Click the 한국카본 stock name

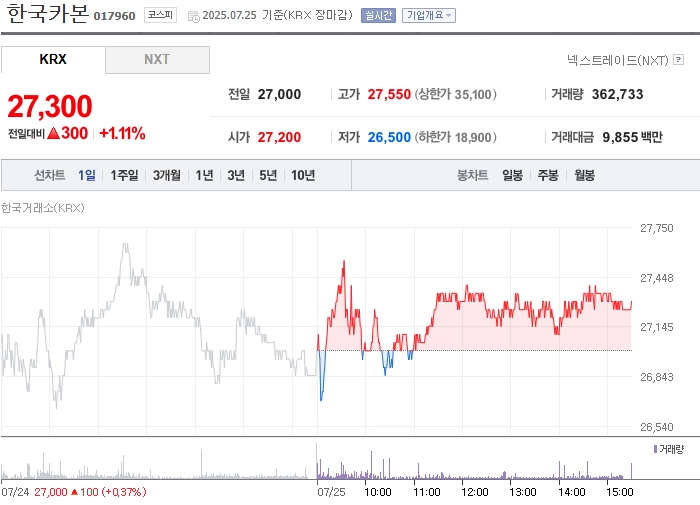click(x=48, y=14)
